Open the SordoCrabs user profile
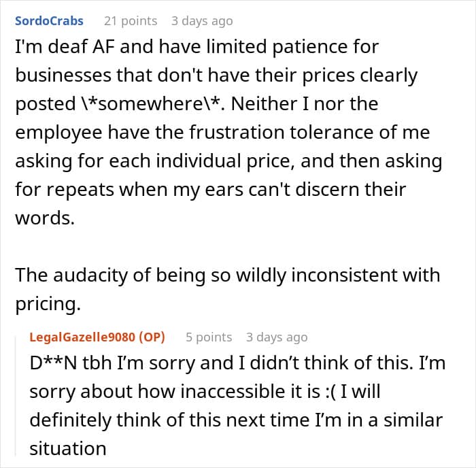The image size is (476, 468). click(x=49, y=21)
